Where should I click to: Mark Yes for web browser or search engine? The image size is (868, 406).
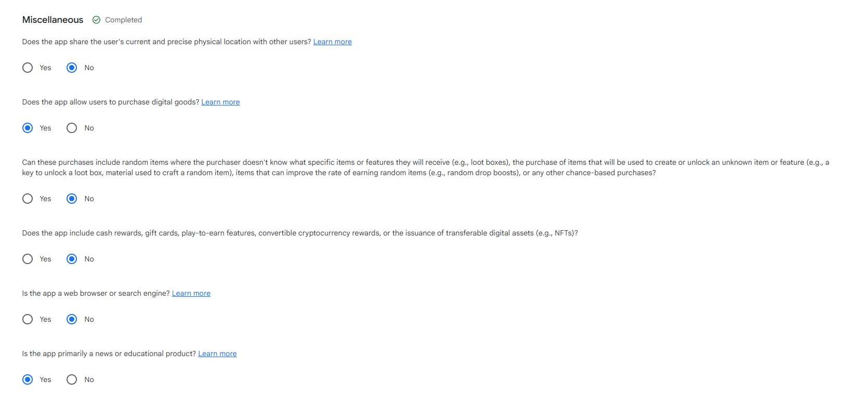[28, 319]
